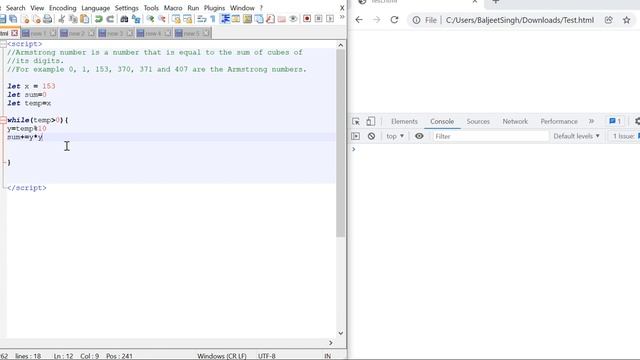The width and height of the screenshot is (640, 360).
Task: Open the Language menu
Action: [x=96, y=8]
